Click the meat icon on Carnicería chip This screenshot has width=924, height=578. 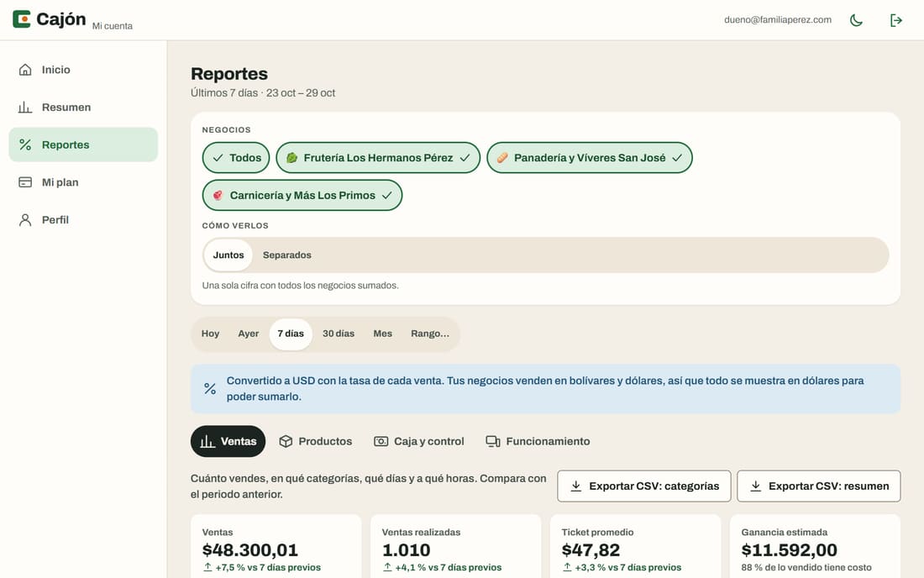218,195
